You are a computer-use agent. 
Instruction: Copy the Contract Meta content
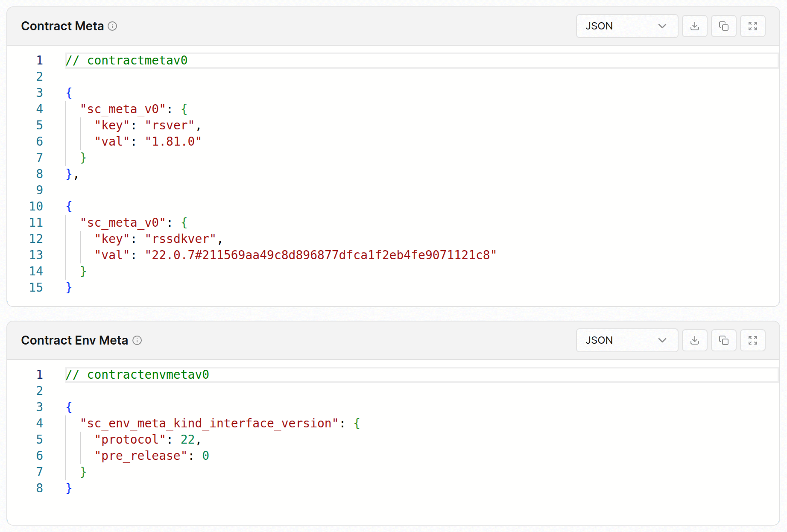(x=724, y=26)
